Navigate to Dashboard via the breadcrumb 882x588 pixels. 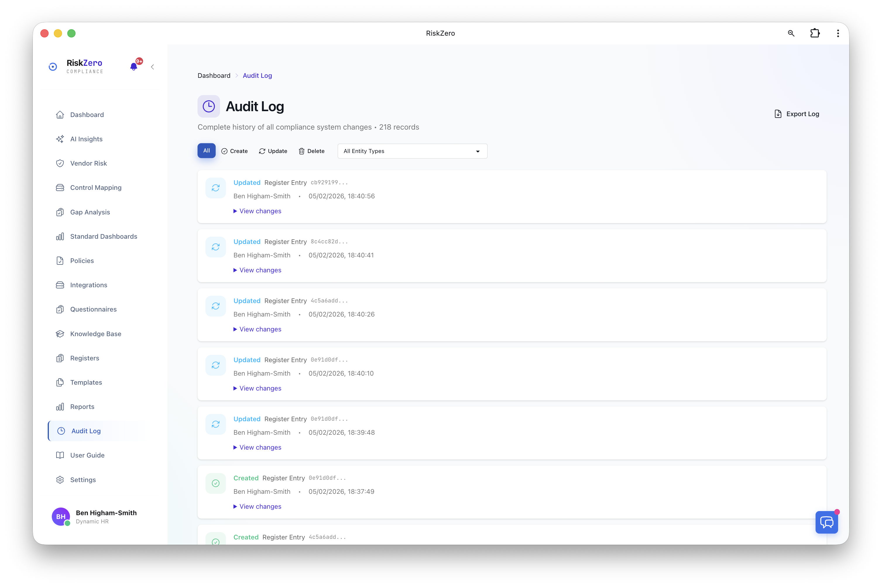(x=214, y=75)
